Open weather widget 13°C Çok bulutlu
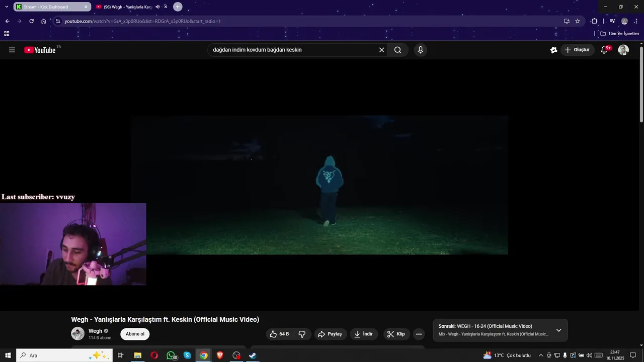Image resolution: width=644 pixels, height=362 pixels. point(507,355)
